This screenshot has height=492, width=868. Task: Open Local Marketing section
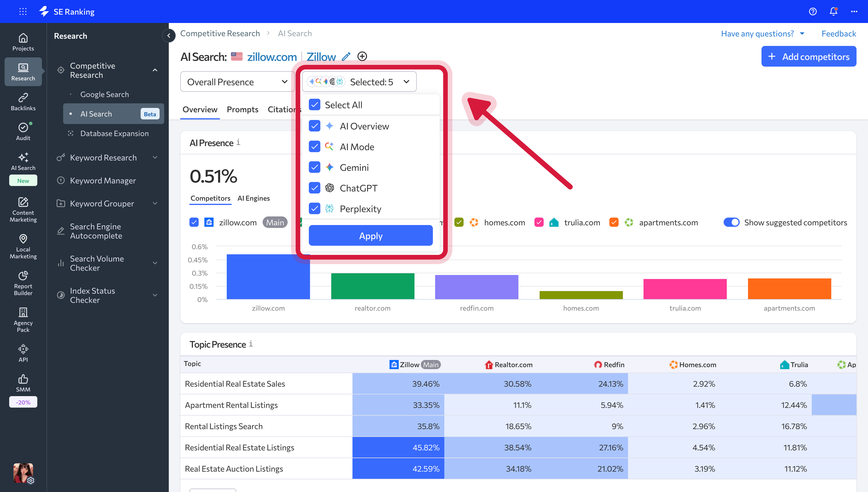point(23,246)
